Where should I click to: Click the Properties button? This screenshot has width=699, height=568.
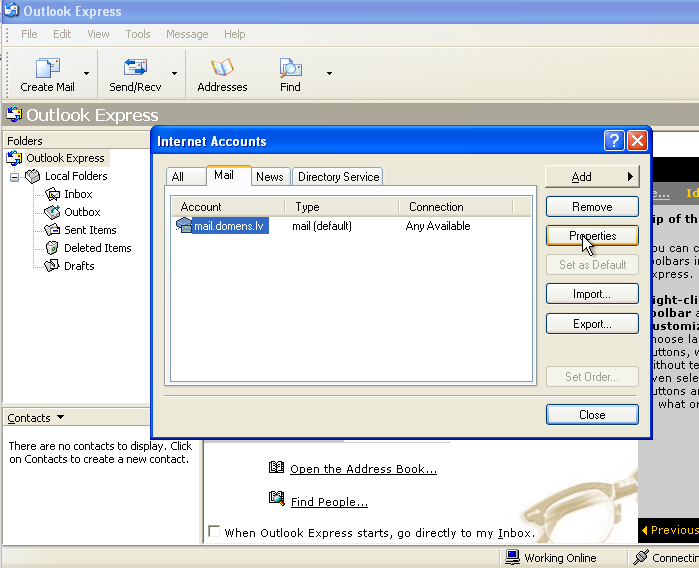(x=592, y=236)
